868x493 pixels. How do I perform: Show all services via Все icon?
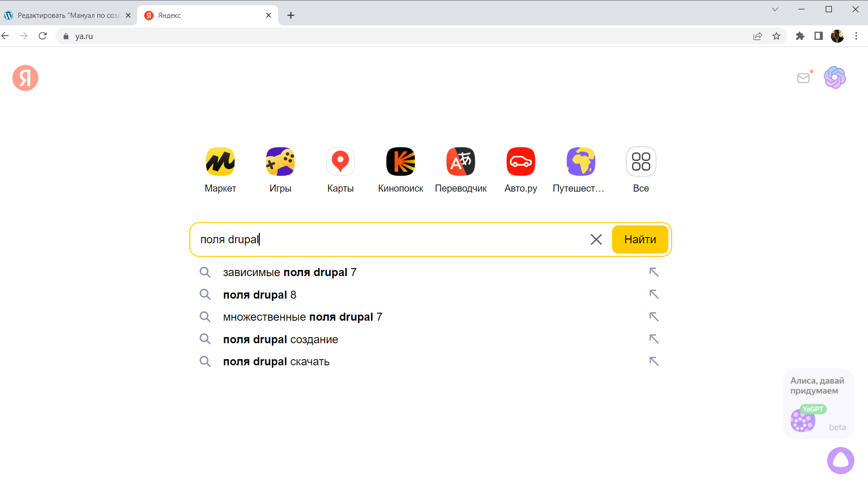point(641,162)
